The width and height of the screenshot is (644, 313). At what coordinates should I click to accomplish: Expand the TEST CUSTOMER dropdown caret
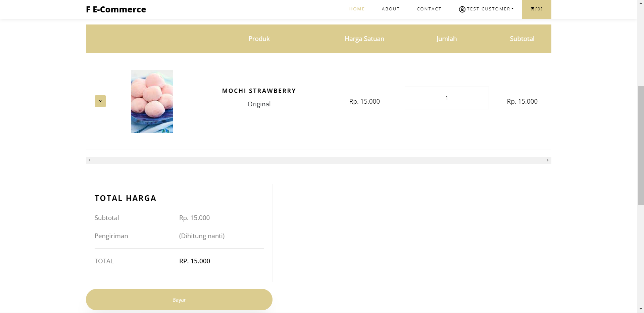coord(512,9)
